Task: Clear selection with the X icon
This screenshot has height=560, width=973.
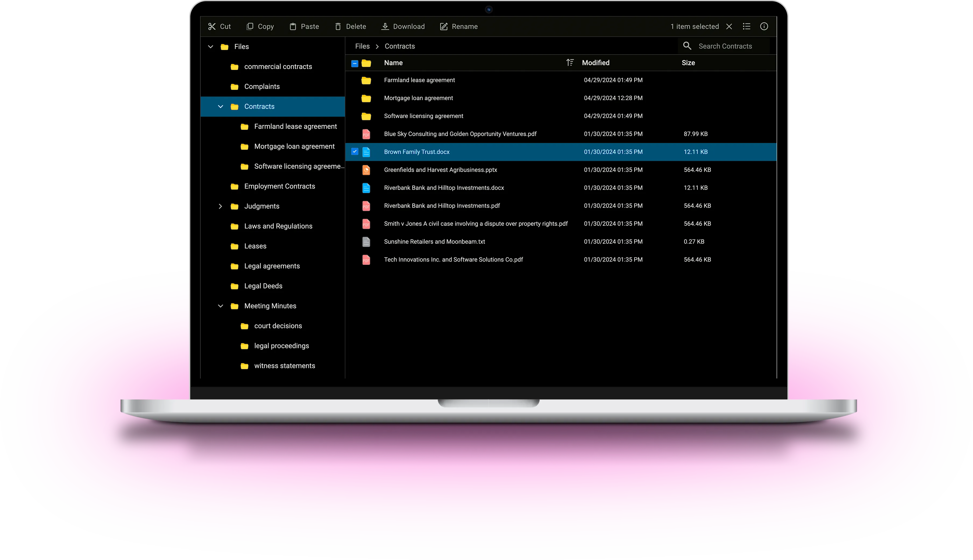Action: point(729,27)
